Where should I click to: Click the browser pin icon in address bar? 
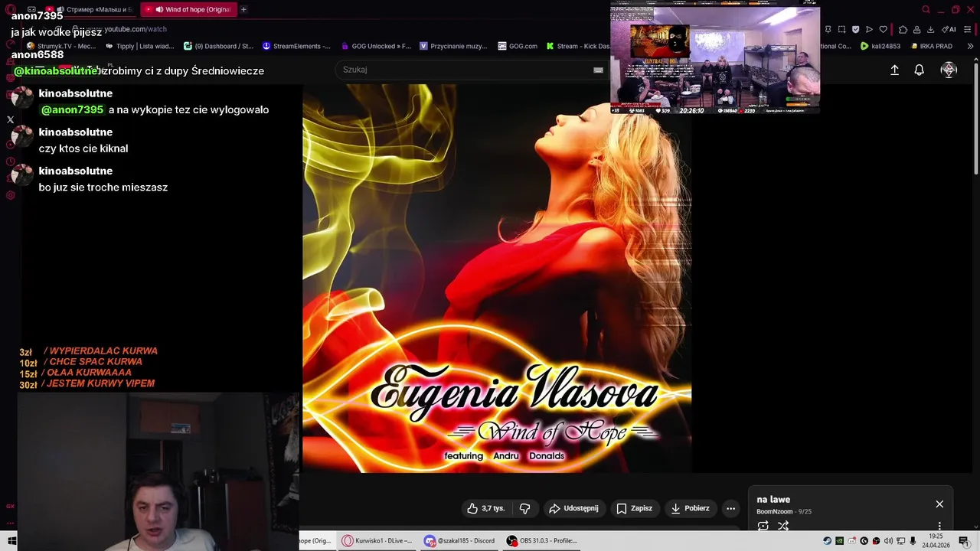828,29
